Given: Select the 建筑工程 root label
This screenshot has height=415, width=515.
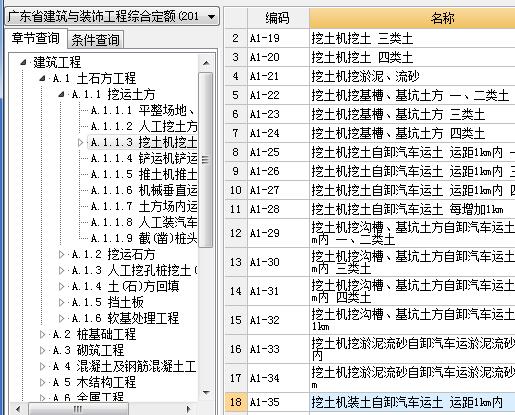Looking at the screenshot, I should point(57,62).
